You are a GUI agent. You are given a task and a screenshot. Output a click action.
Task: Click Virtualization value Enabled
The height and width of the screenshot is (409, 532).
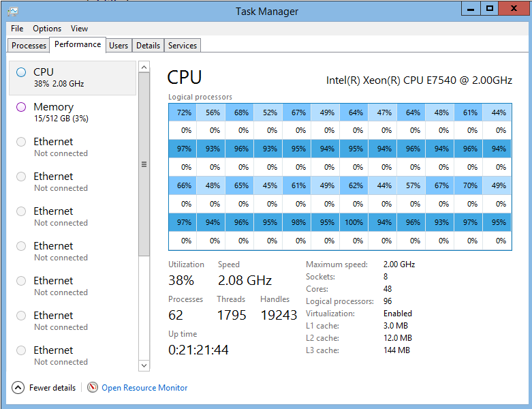[x=398, y=314]
